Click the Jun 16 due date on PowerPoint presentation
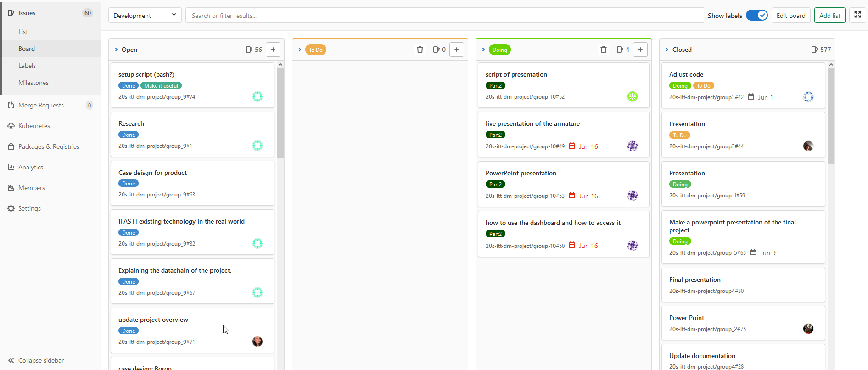Image resolution: width=868 pixels, height=370 pixels. (588, 196)
